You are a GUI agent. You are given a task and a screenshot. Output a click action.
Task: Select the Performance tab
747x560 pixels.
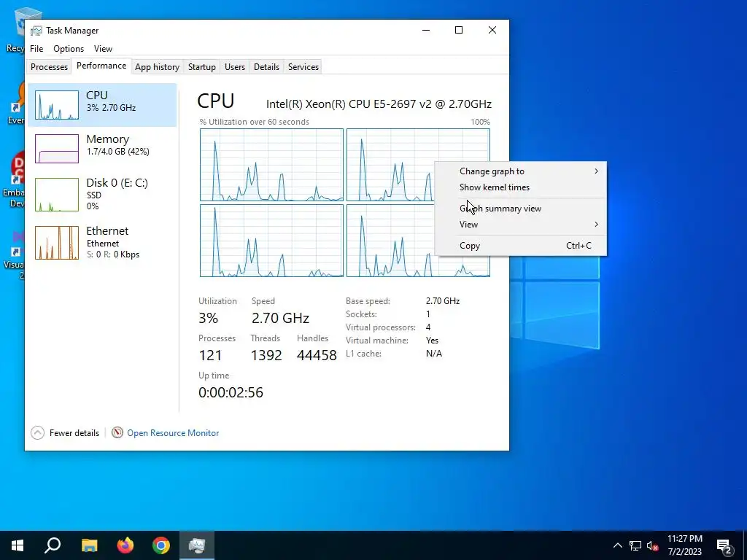coord(101,66)
